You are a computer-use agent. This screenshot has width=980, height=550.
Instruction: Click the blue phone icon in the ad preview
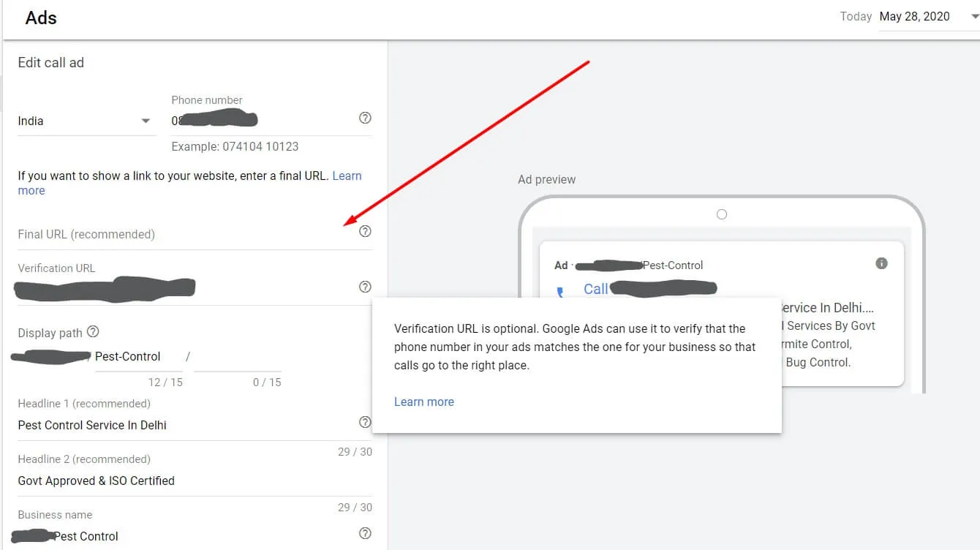coord(561,292)
